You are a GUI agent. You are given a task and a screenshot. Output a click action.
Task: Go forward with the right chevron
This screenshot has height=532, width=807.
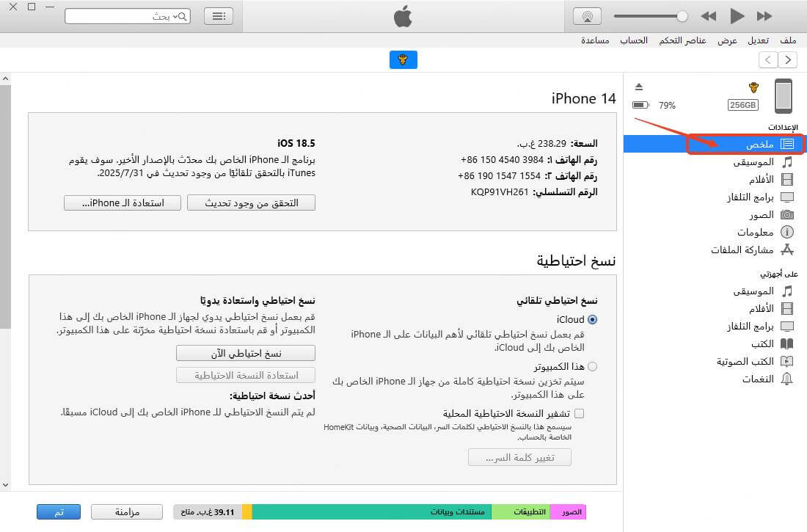787,59
